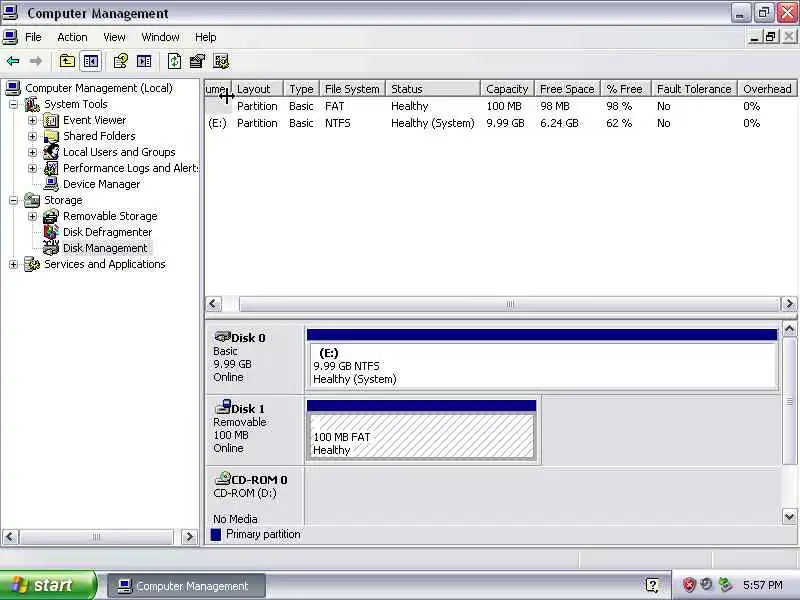The width and height of the screenshot is (800, 600).
Task: Click volume list horizontal scroll right arrow
Action: coord(789,304)
